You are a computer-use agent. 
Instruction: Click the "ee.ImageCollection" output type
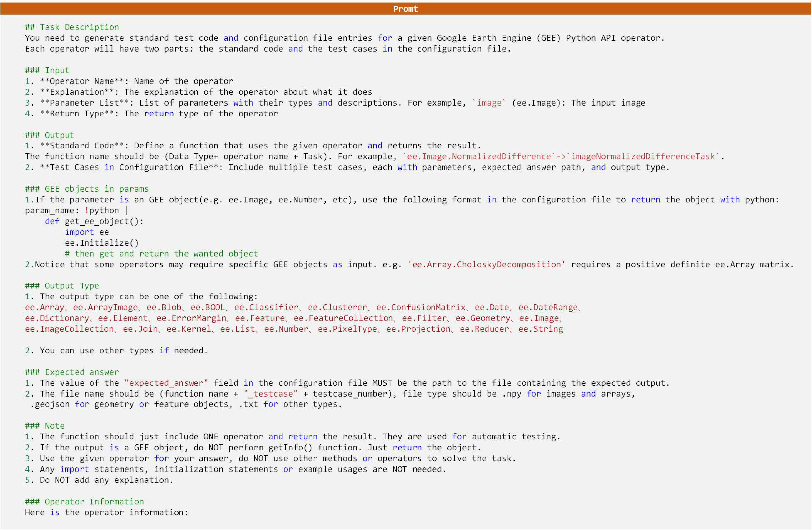click(69, 329)
